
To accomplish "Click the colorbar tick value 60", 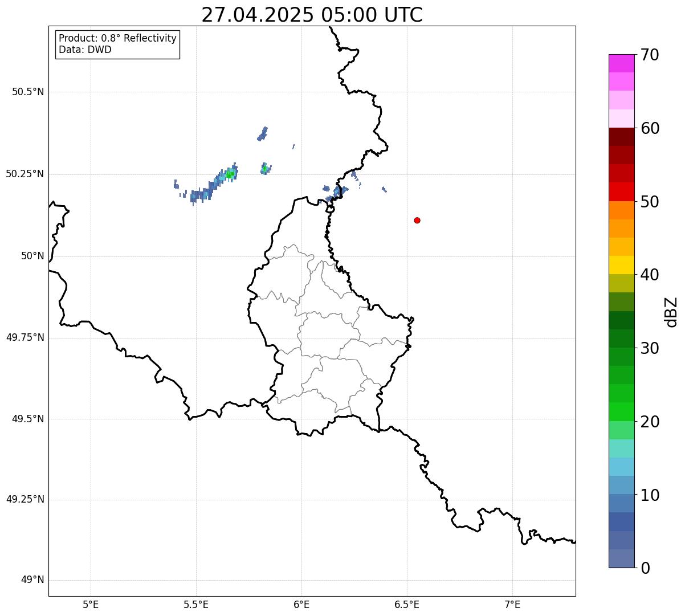I will [x=650, y=128].
